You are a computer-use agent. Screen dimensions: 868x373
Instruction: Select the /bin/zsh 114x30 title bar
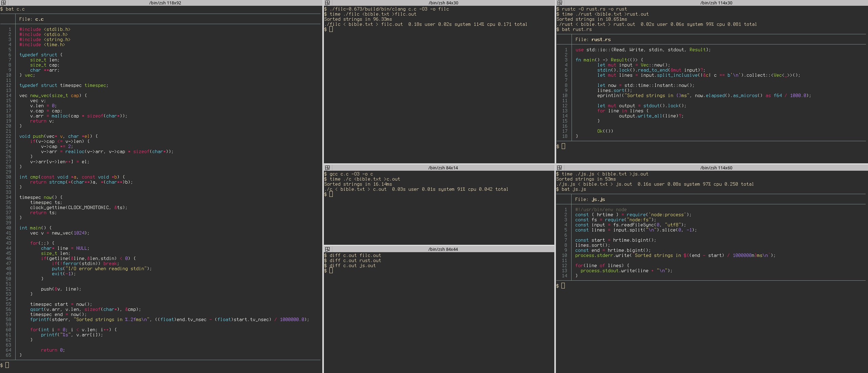[716, 3]
